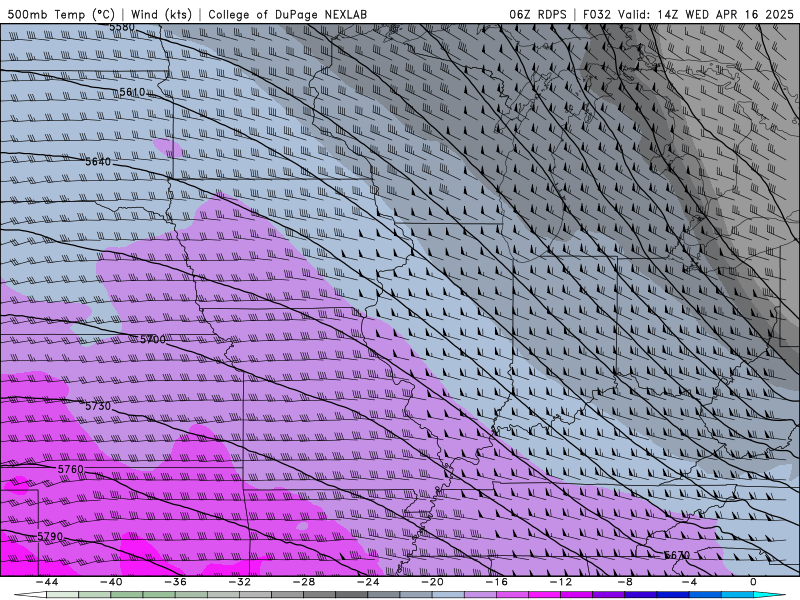The height and width of the screenshot is (600, 800).
Task: Click the "Wind (kts)" header label
Action: point(161,14)
